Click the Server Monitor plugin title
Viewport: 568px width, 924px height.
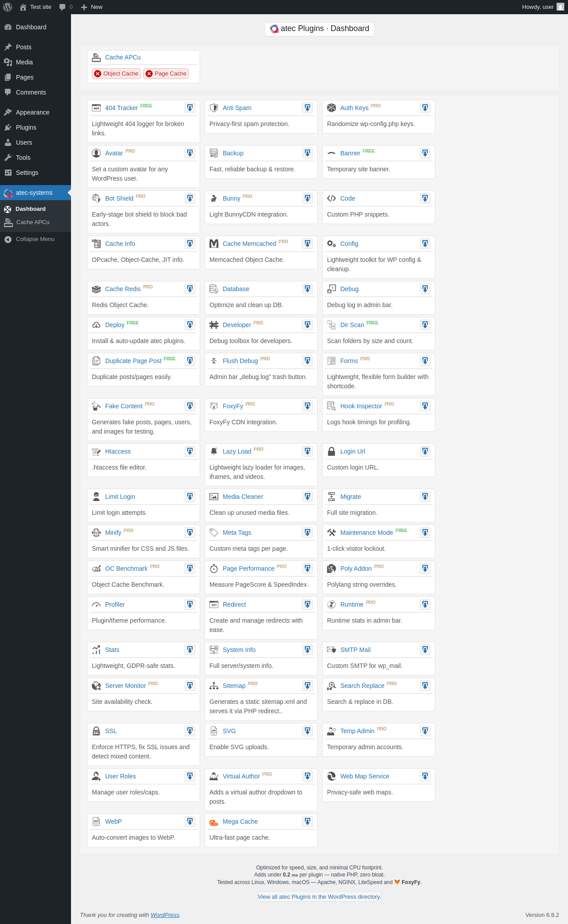coord(126,686)
